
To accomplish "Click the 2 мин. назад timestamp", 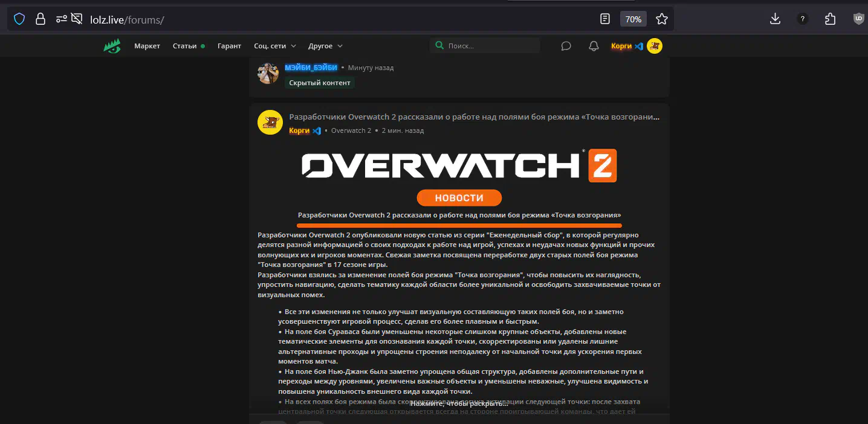I will pos(403,130).
